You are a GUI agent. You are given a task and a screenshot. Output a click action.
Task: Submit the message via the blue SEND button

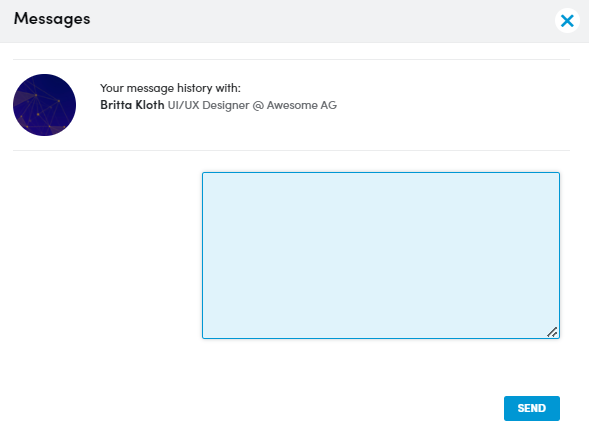pos(532,408)
